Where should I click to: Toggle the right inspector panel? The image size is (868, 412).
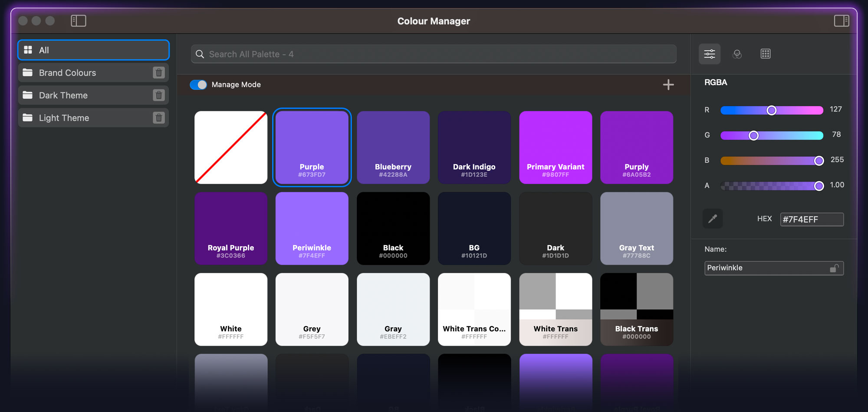tap(842, 20)
